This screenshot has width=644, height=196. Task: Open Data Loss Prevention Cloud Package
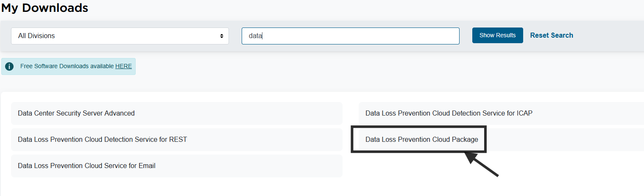click(421, 139)
